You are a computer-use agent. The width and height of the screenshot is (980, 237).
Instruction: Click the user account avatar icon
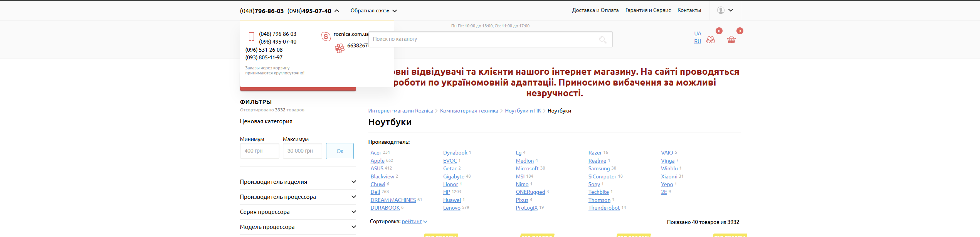click(721, 10)
